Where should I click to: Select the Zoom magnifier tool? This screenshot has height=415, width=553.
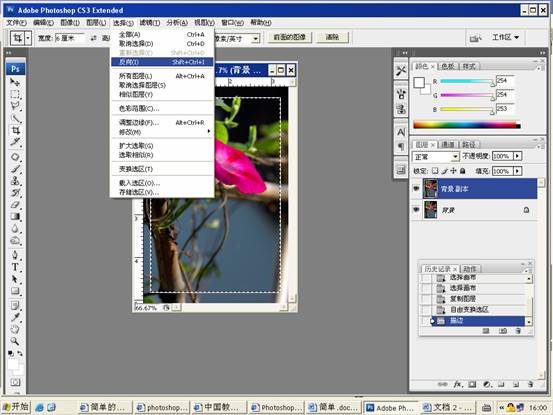click(14, 341)
